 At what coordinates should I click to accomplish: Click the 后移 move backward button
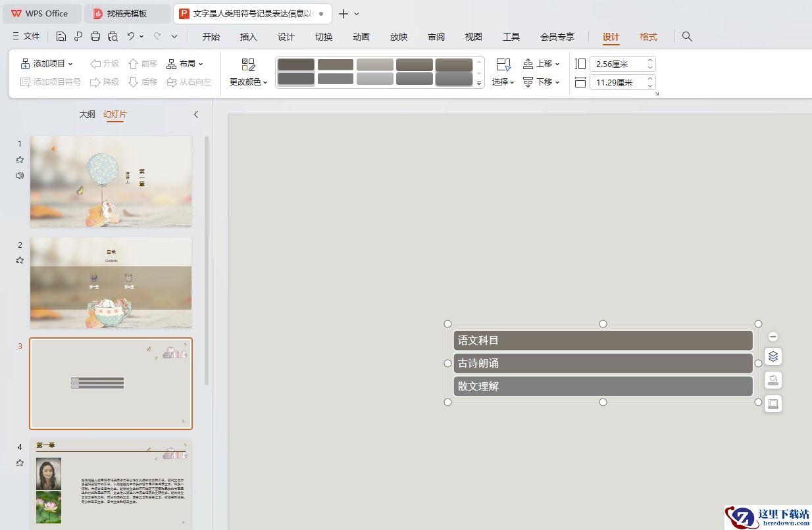click(x=143, y=82)
